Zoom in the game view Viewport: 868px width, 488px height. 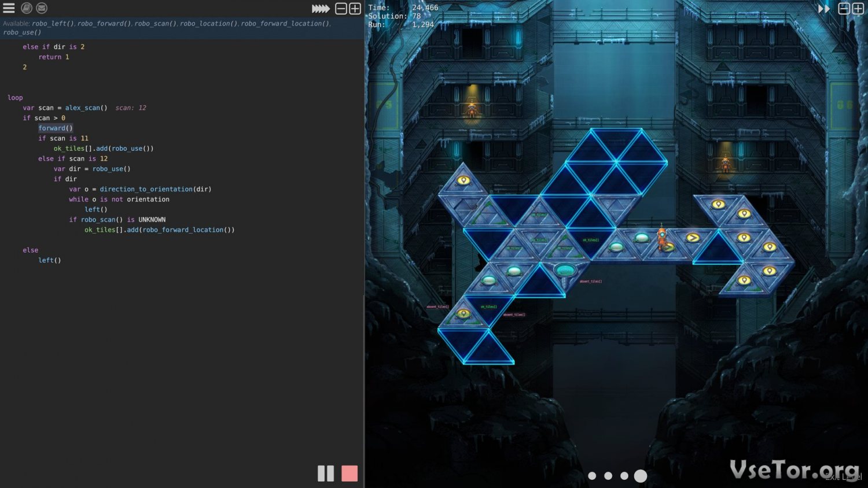pos(858,9)
